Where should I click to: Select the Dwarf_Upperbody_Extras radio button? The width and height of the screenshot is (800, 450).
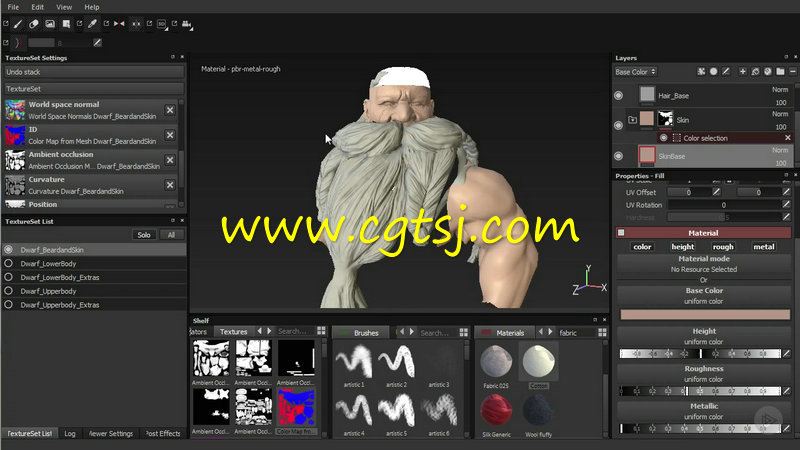click(x=9, y=305)
